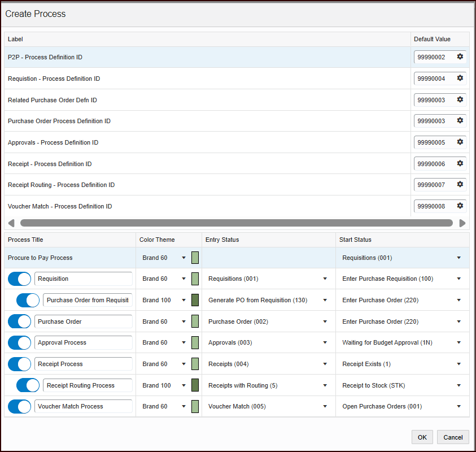Open lookup for Purchase Order Process Definition ID
This screenshot has height=452, width=476.
[460, 121]
